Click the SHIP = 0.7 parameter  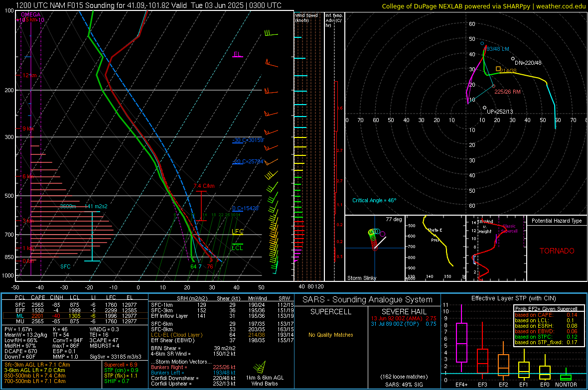(x=117, y=381)
